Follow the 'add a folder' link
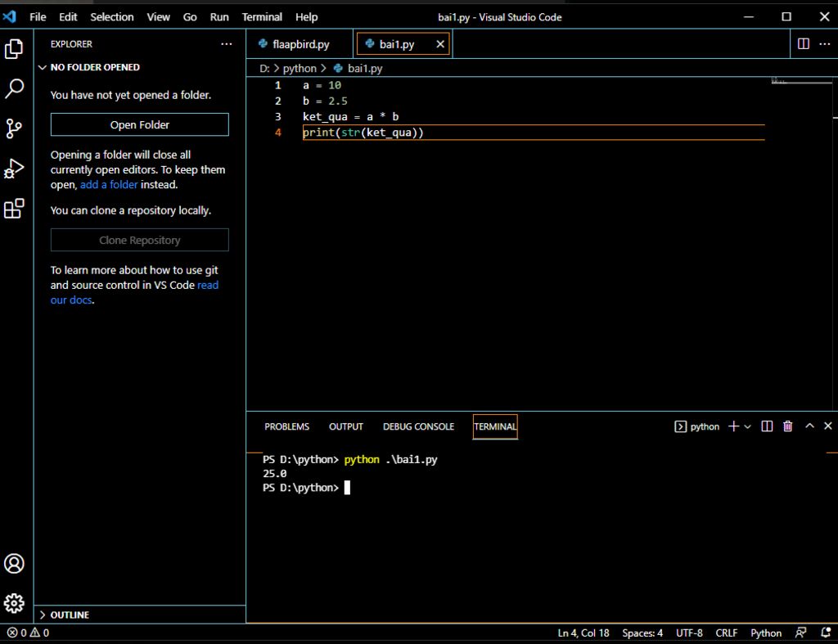 point(109,184)
